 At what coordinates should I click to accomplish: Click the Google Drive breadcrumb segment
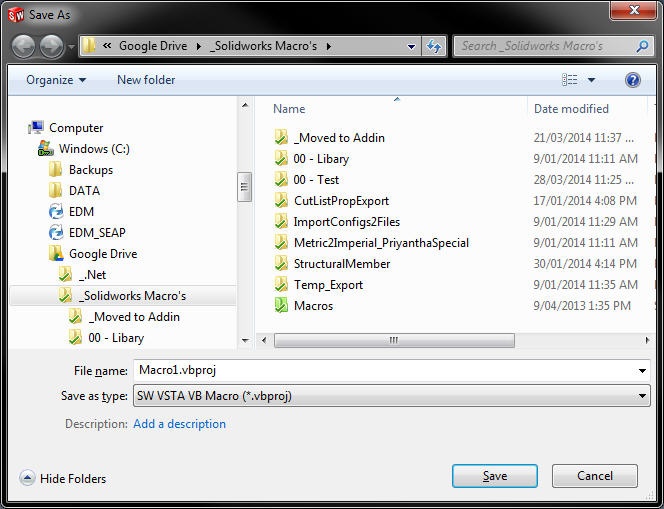point(153,46)
